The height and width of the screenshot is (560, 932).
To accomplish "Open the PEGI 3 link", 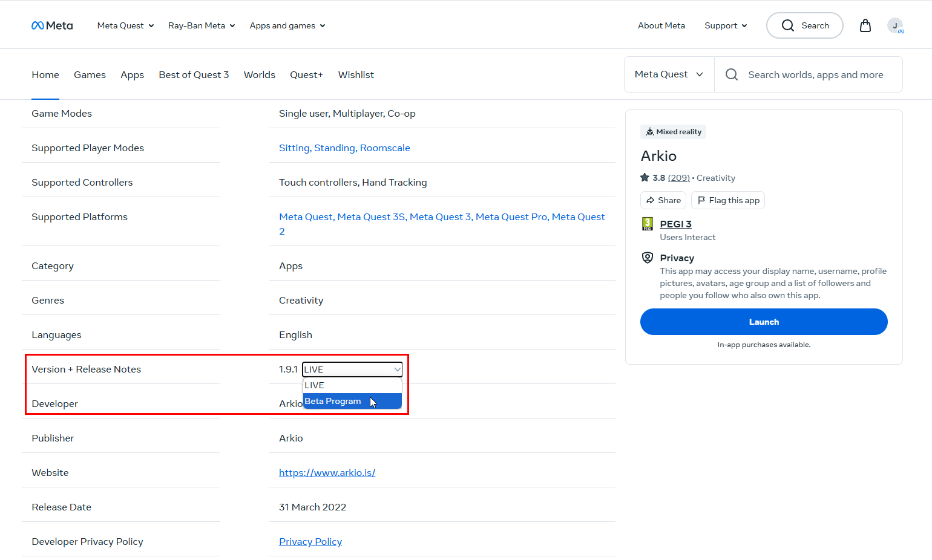I will [675, 224].
